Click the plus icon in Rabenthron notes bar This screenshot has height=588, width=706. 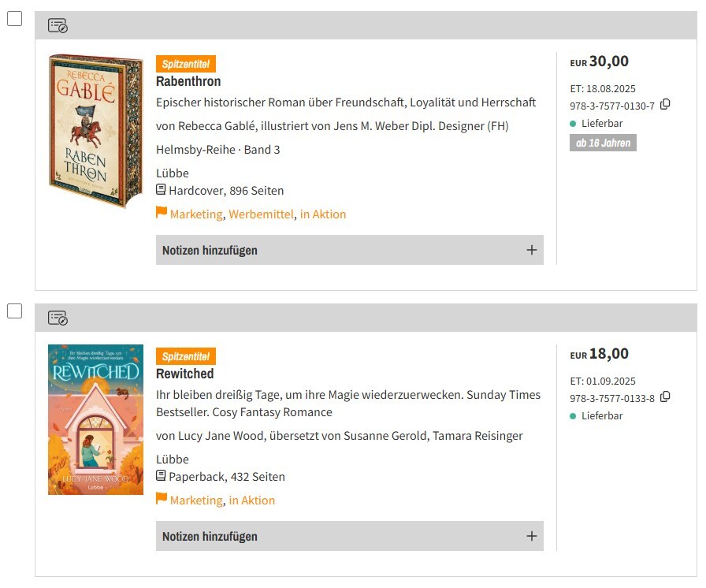532,250
